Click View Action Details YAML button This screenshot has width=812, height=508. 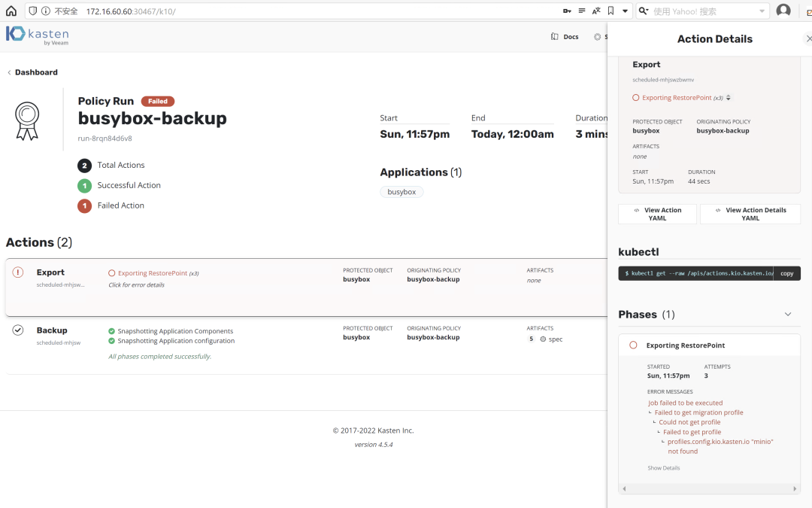[750, 214]
